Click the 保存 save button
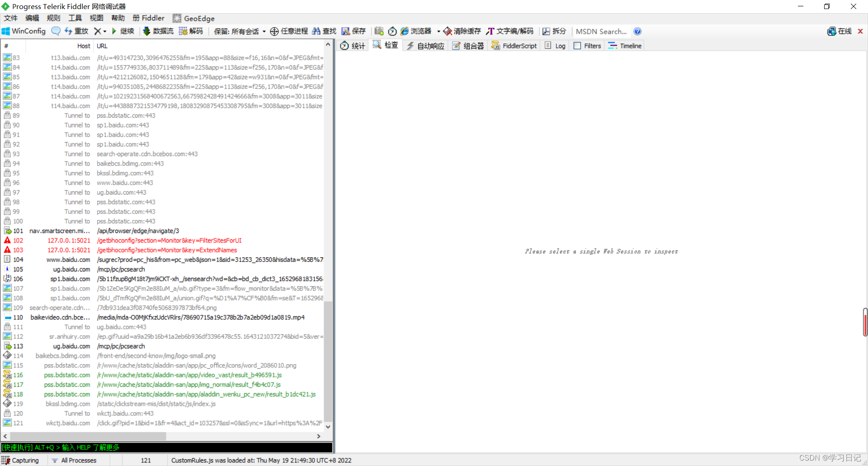 click(x=354, y=31)
